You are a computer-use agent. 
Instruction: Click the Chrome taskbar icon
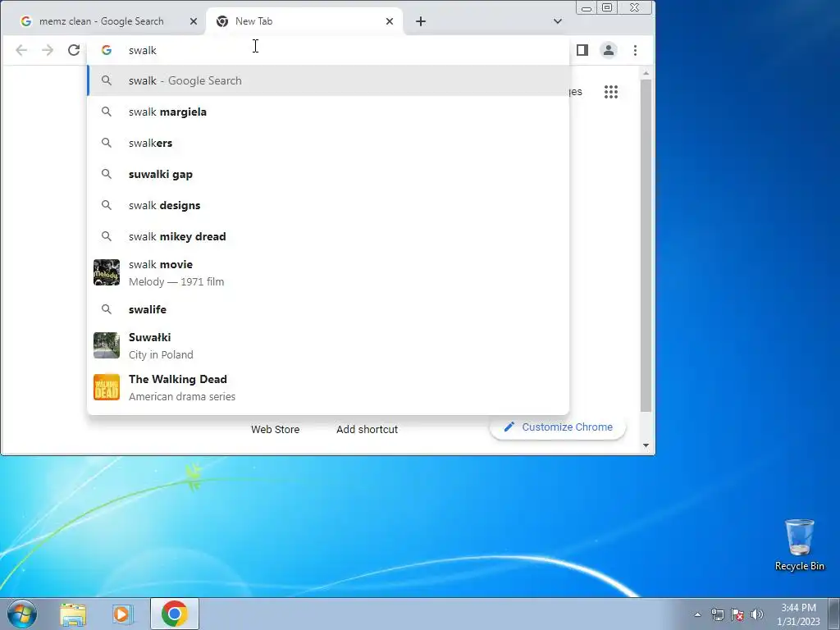[175, 614]
